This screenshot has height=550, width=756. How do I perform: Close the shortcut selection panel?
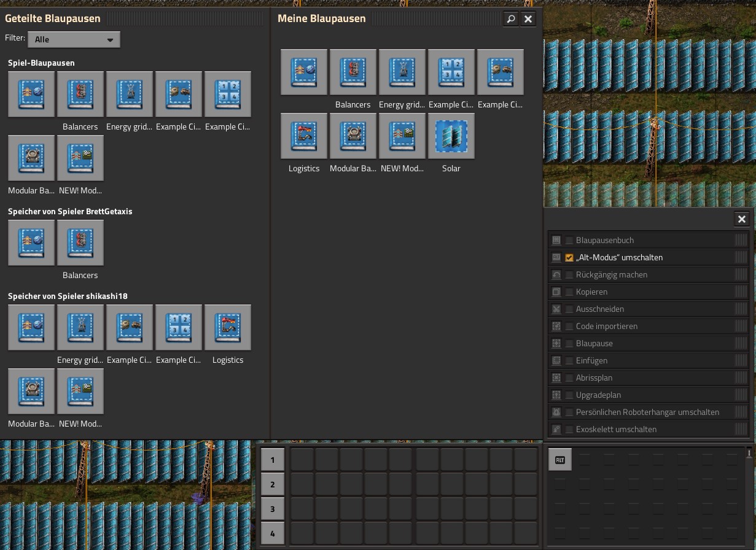pyautogui.click(x=742, y=219)
